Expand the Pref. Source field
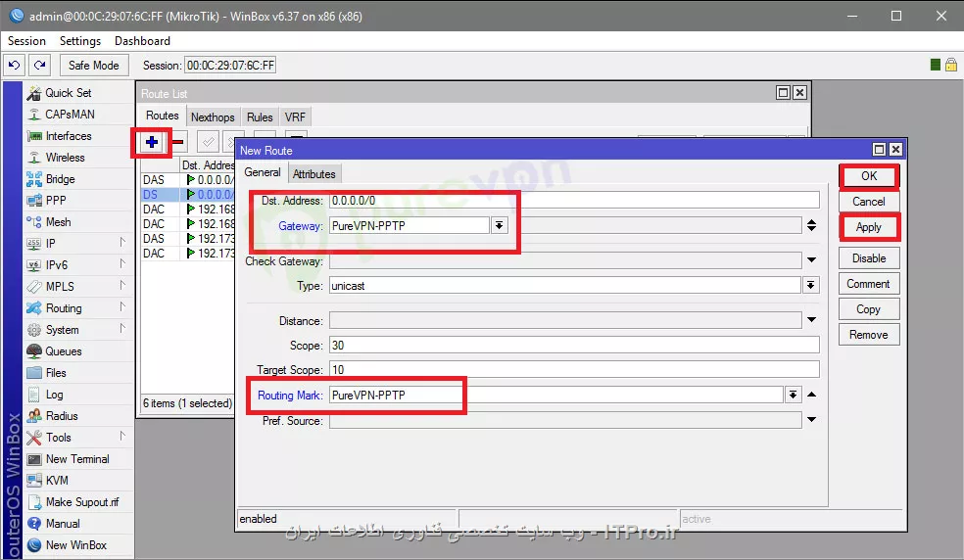This screenshot has height=560, width=964. coord(811,419)
